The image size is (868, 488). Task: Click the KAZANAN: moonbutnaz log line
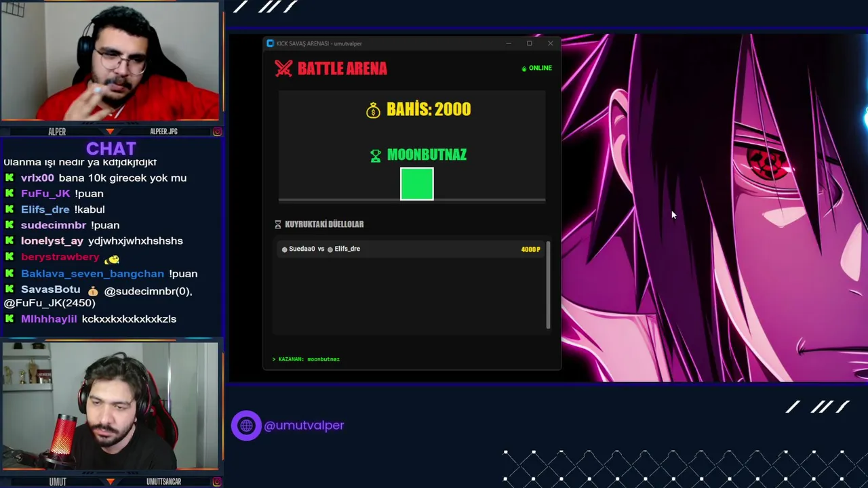[306, 359]
